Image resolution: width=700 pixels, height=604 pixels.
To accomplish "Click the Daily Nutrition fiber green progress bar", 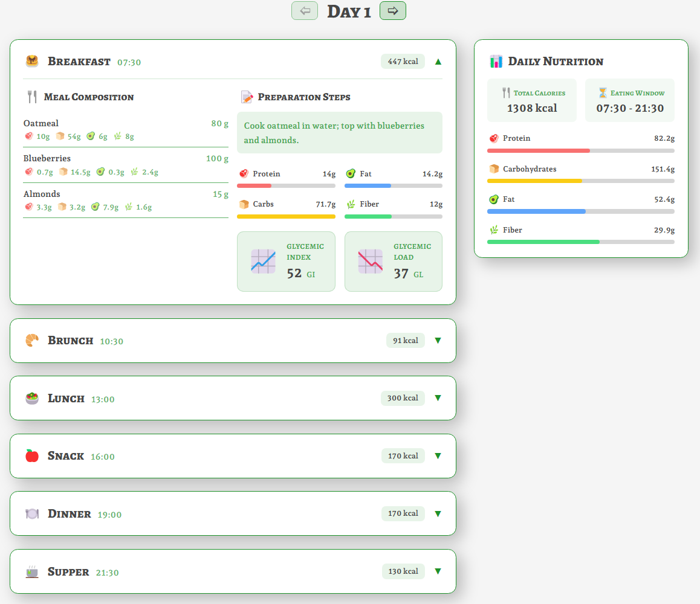I will coord(581,242).
